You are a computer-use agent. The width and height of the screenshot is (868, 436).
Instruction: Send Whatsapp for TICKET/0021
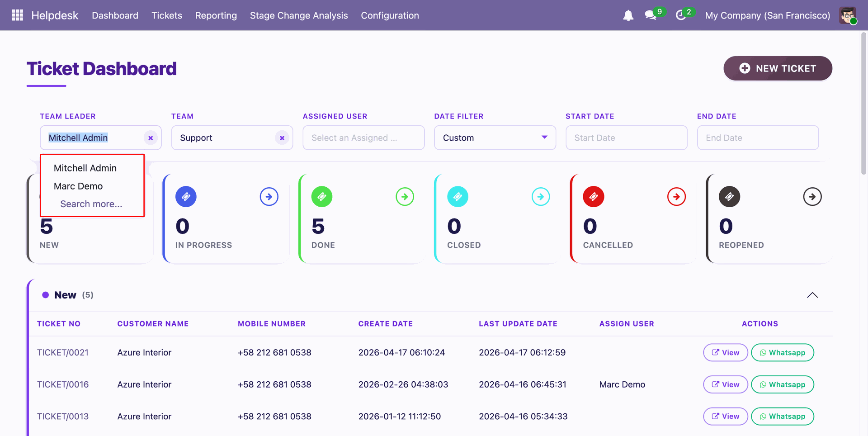783,353
